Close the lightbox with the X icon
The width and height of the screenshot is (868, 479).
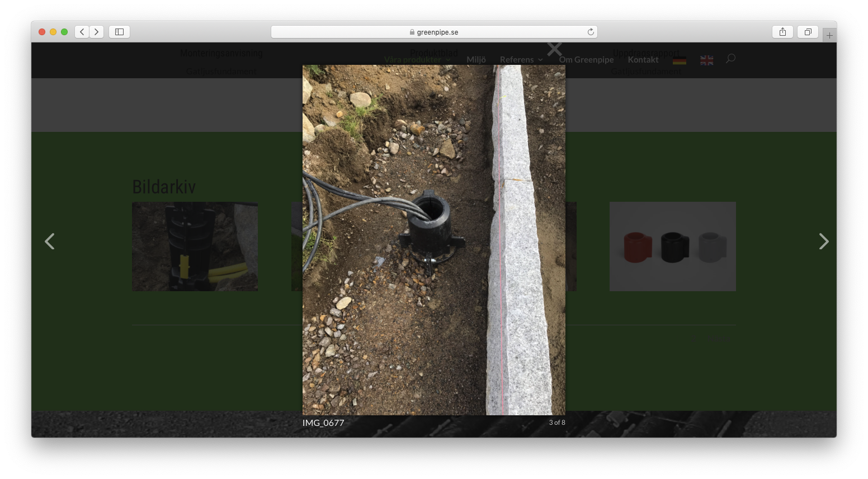554,49
